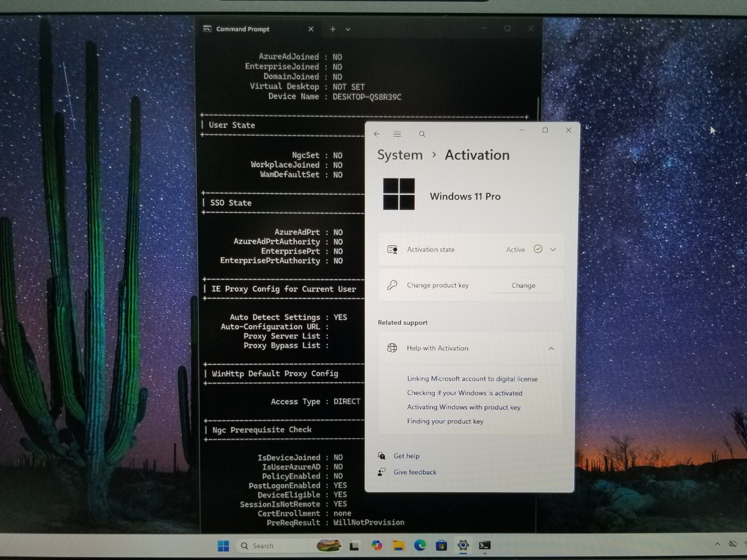Open Microsoft Store from the taskbar
Image resolution: width=747 pixels, height=560 pixels.
[441, 546]
